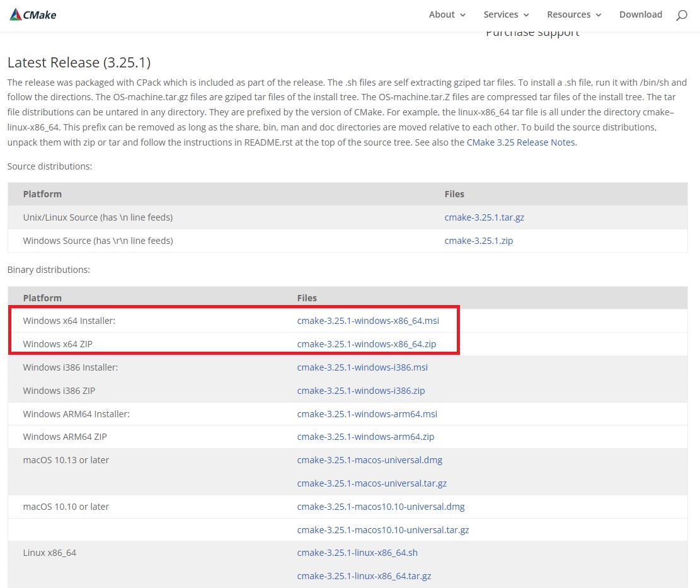Image resolution: width=700 pixels, height=588 pixels.
Task: Download cmake-3.25.1-linux-x86_64.sh
Action: pyautogui.click(x=357, y=553)
